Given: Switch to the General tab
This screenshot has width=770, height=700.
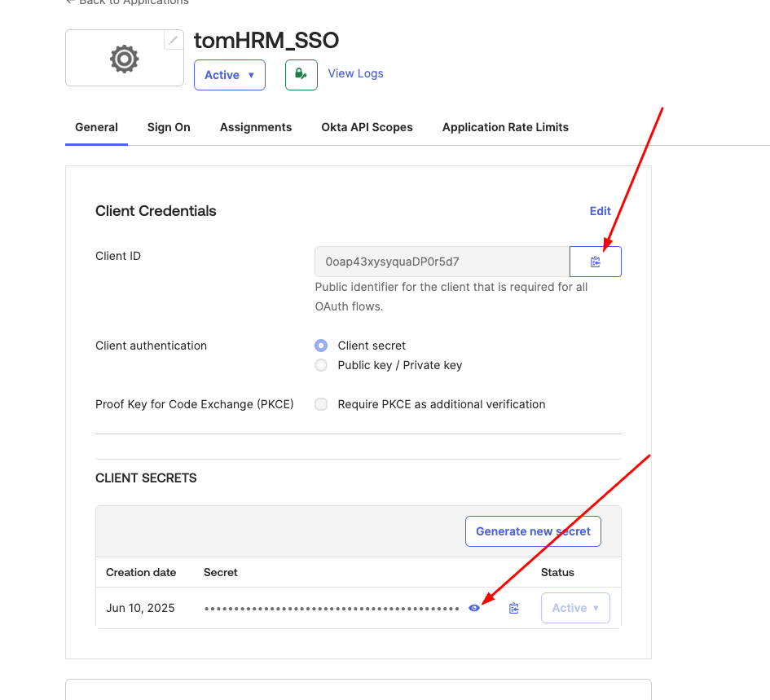Looking at the screenshot, I should [96, 127].
